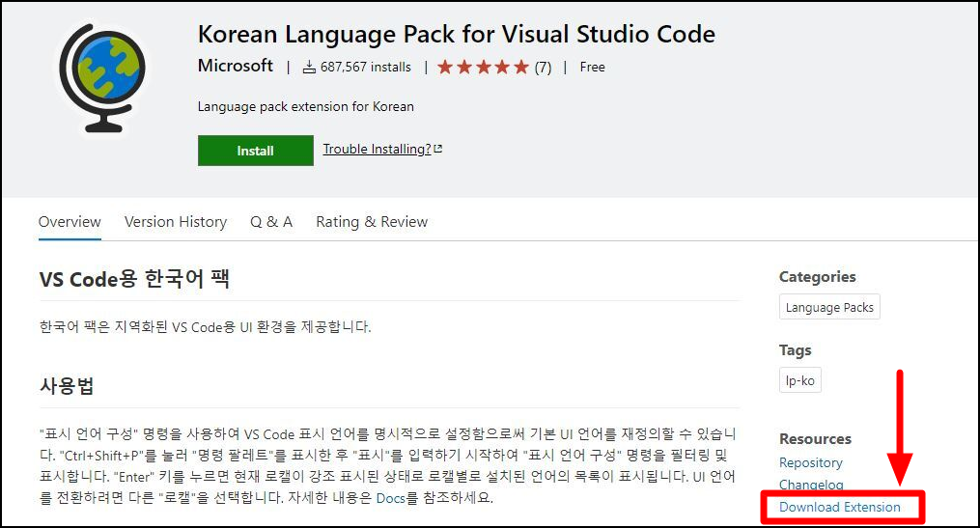
Task: Click the Categories heading
Action: tap(818, 277)
